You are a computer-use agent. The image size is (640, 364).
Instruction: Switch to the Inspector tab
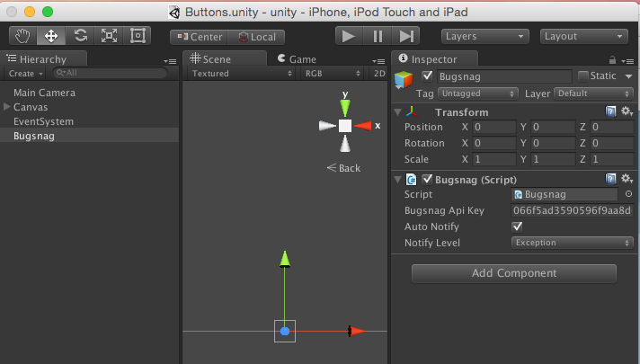pyautogui.click(x=434, y=58)
